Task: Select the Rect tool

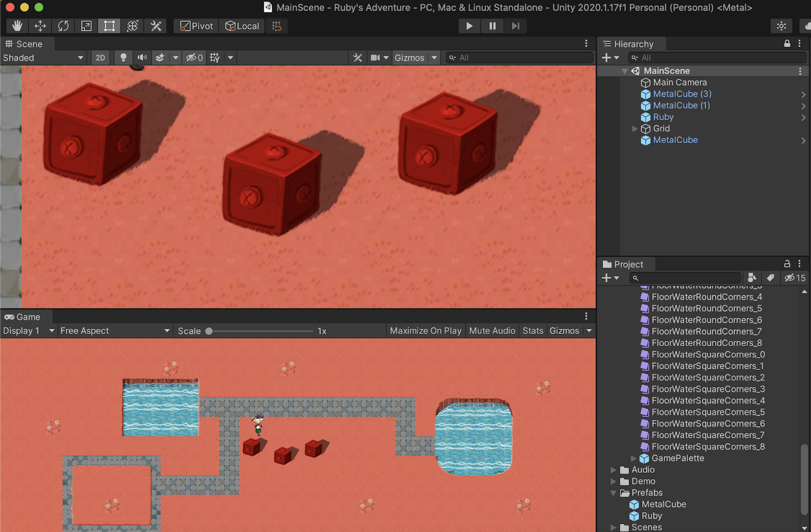Action: (x=109, y=26)
